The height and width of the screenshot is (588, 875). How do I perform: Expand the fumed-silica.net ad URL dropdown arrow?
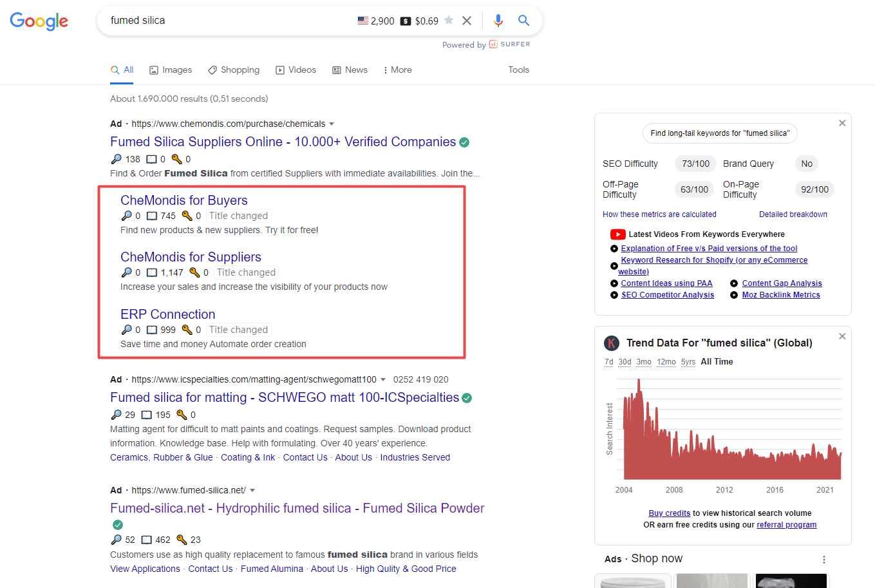(252, 490)
